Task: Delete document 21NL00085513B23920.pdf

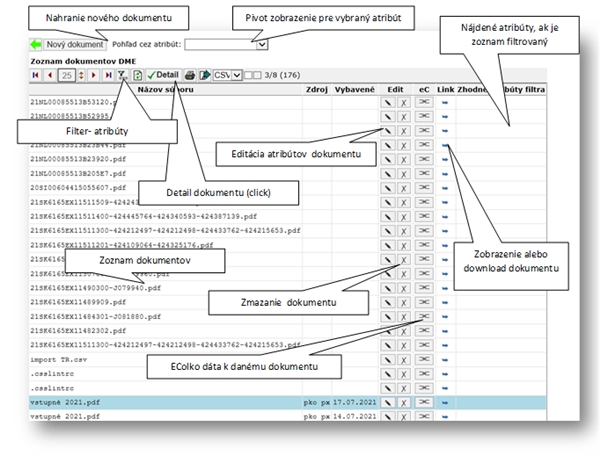Action: [404, 160]
